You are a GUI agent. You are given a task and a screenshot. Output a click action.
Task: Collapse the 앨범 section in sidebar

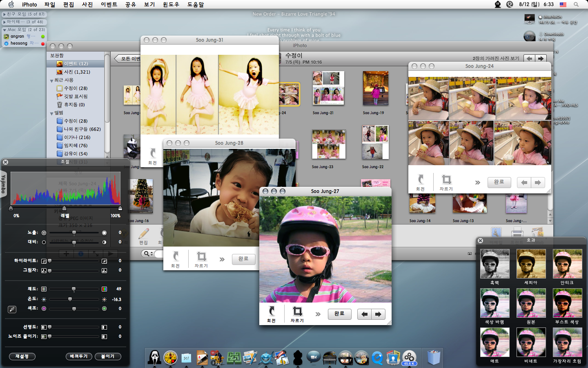(51, 113)
